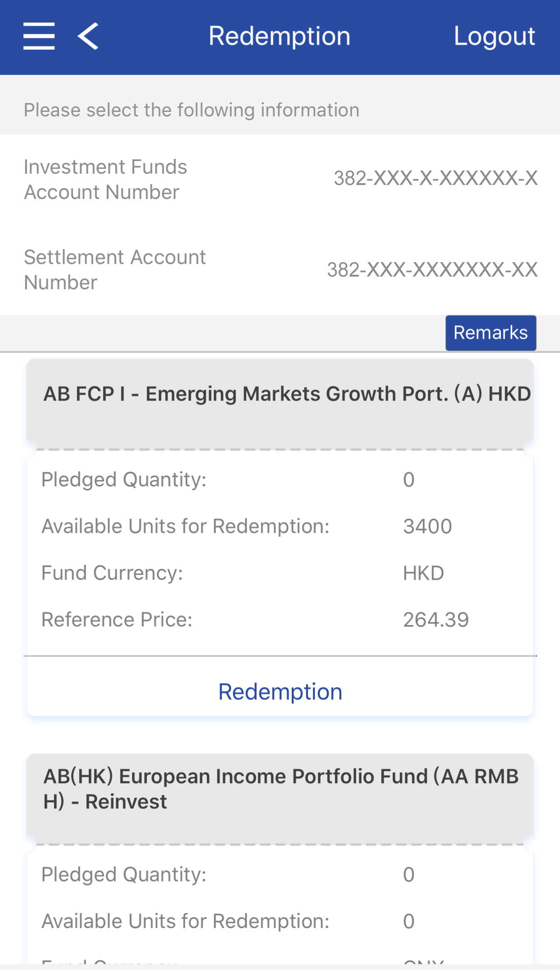
Task: Tap the Reference Price value 264.39
Action: 436,620
